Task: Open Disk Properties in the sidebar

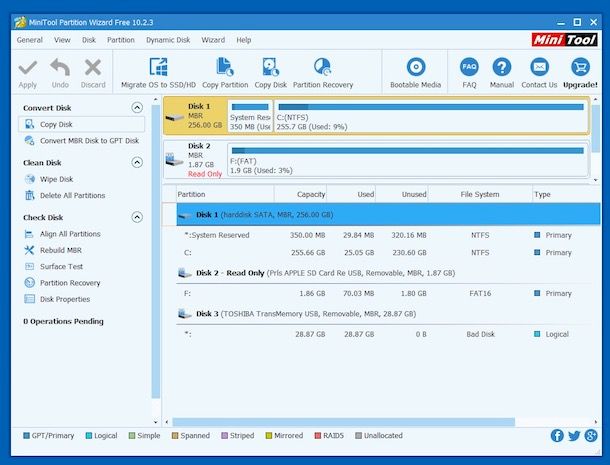Action: [57, 299]
